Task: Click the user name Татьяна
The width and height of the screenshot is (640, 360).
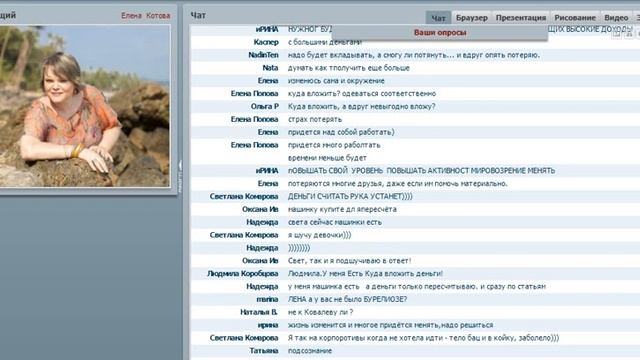Action: click(264, 351)
